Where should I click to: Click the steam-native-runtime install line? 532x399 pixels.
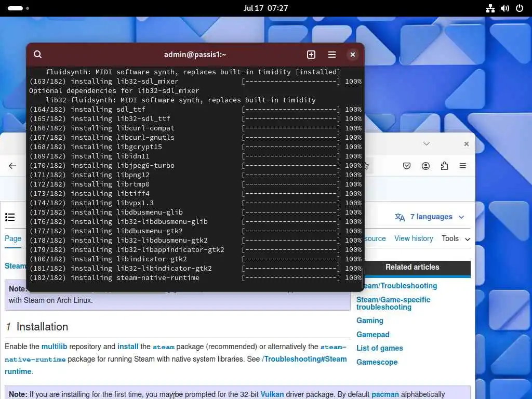195,277
